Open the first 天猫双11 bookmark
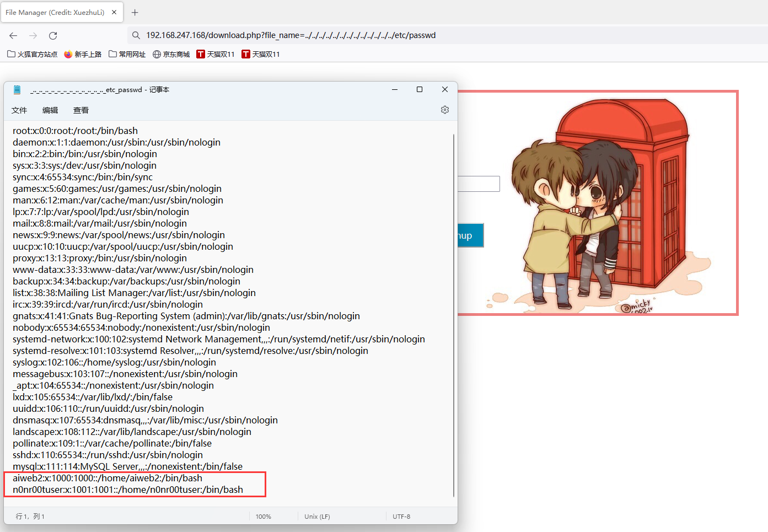The image size is (768, 532). [x=216, y=54]
